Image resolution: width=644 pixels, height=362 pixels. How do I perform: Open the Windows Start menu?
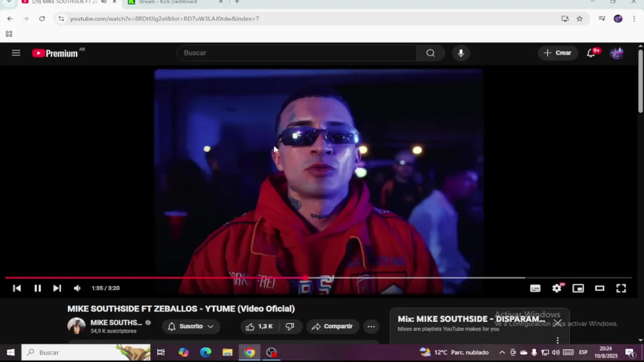coord(11,352)
